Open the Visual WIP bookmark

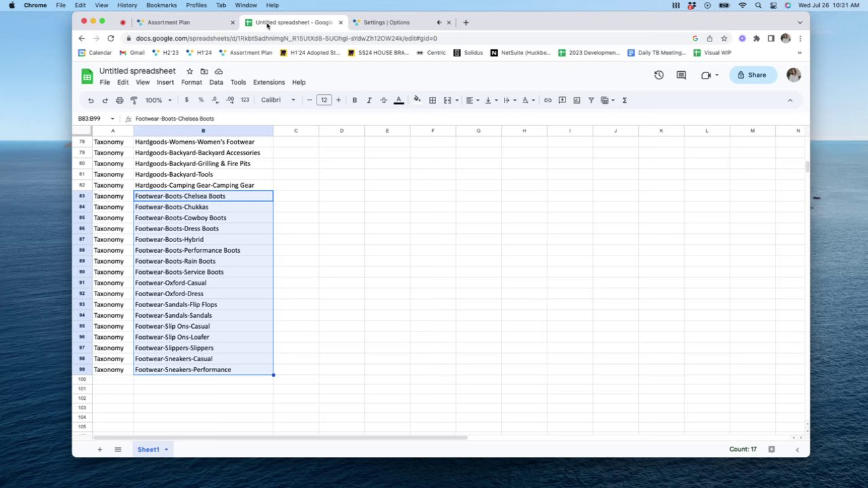[x=712, y=53]
